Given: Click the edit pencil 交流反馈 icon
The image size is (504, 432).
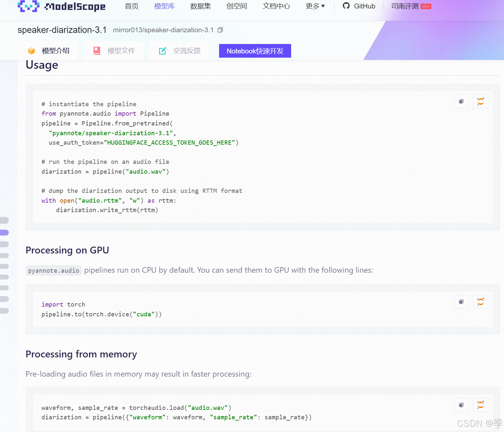Looking at the screenshot, I should tap(162, 51).
